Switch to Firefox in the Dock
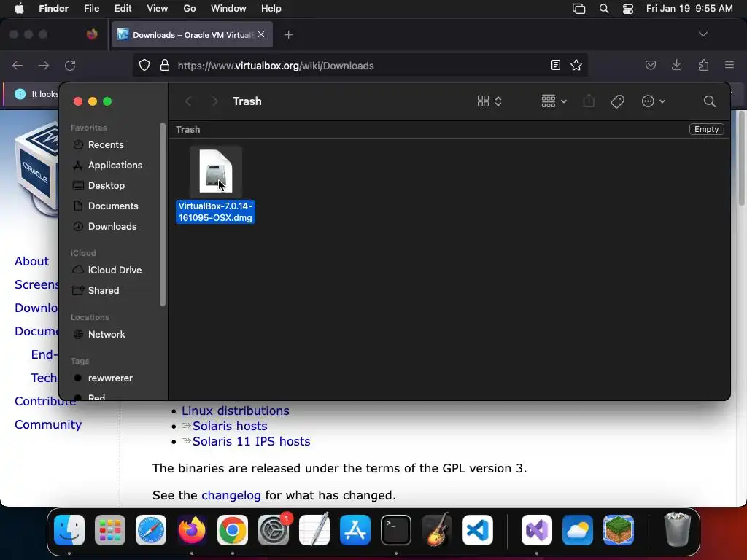 point(192,530)
